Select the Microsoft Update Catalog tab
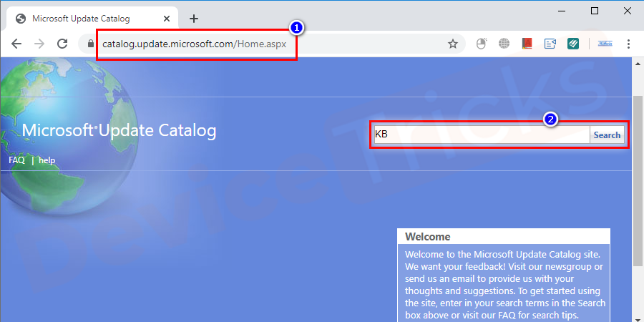 [x=92, y=19]
